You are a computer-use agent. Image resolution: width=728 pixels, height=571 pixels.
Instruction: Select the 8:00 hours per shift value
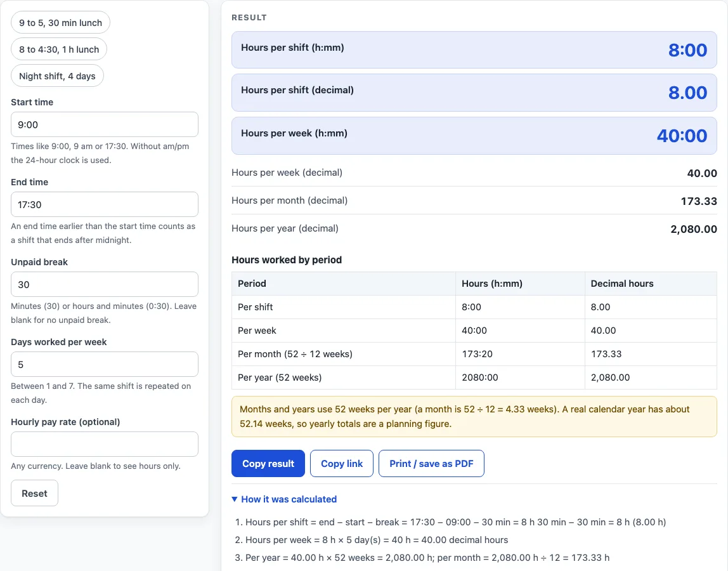687,50
